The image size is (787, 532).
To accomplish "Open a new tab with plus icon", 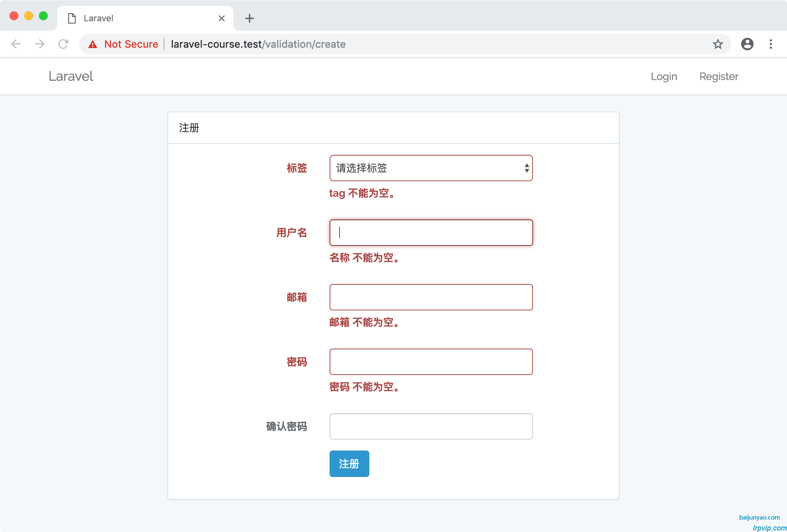I will (x=250, y=18).
